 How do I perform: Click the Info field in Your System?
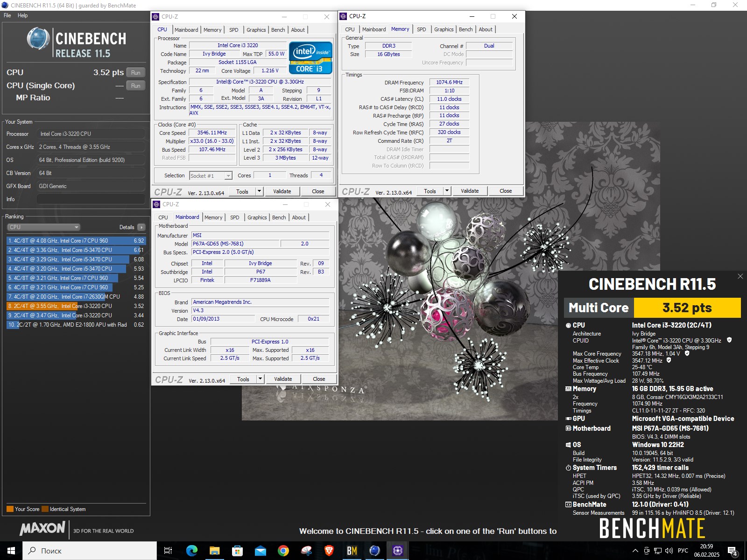[91, 199]
